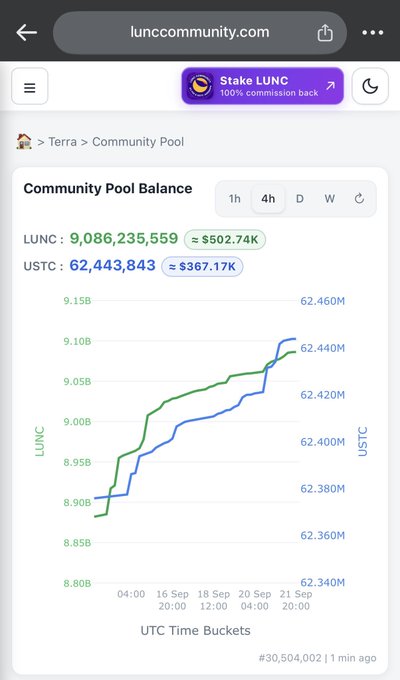The width and height of the screenshot is (400, 680).
Task: Go to home via house icon
Action: (24, 141)
